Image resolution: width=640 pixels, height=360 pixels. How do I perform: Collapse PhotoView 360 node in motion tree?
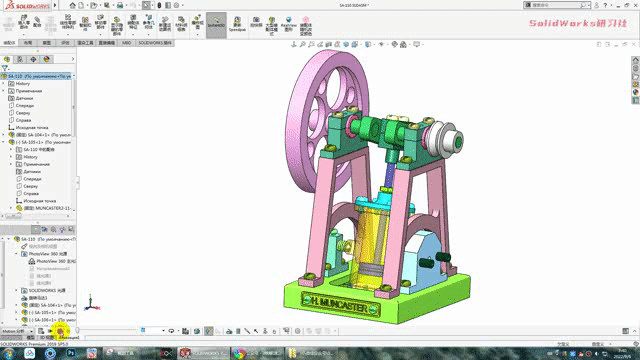coord(17,254)
